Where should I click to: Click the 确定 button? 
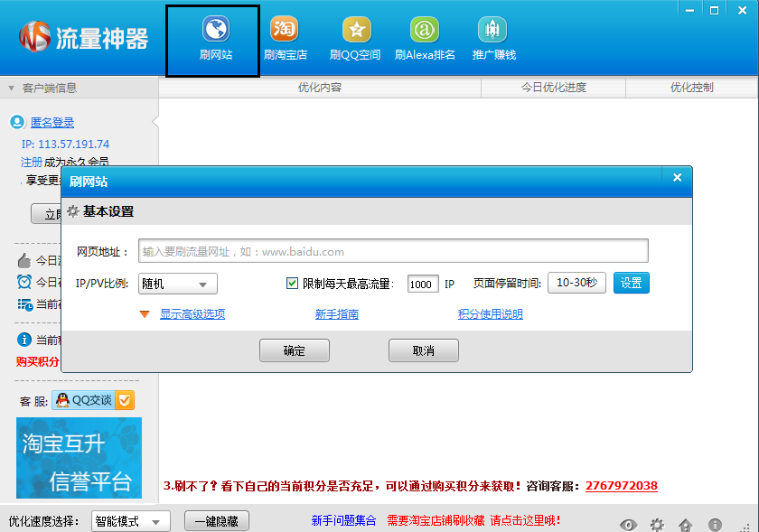(294, 350)
